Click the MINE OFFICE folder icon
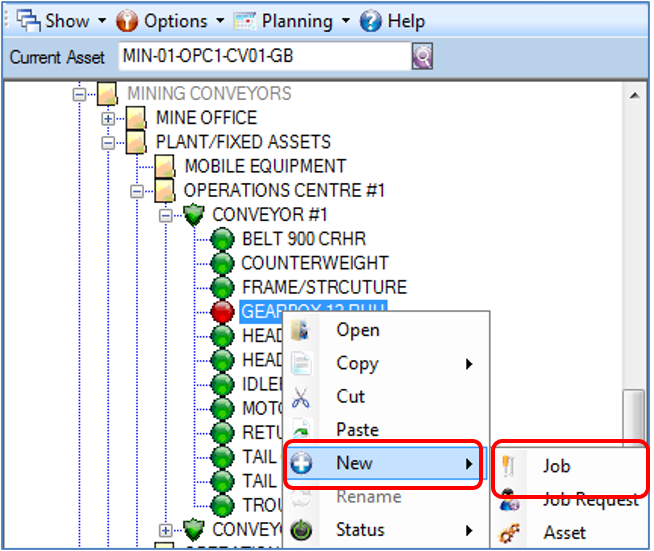 [x=136, y=118]
